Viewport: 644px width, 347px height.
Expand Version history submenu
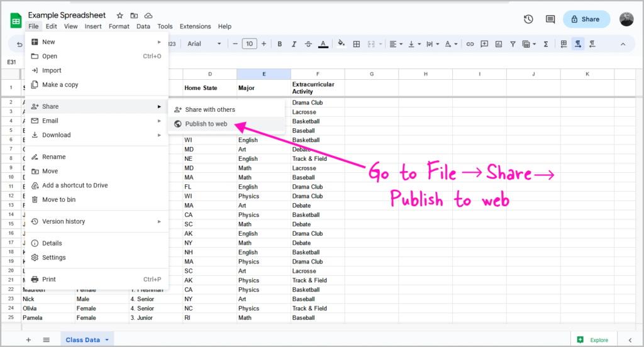[96, 221]
